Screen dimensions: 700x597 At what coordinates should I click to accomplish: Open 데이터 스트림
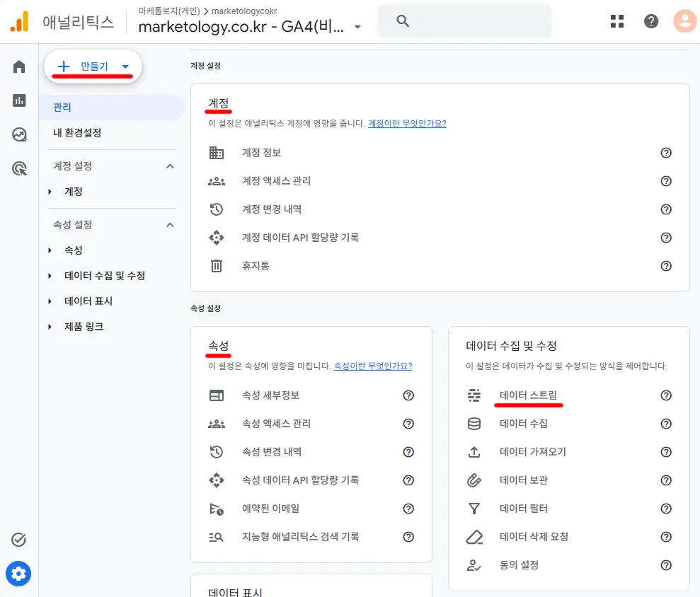(x=528, y=395)
